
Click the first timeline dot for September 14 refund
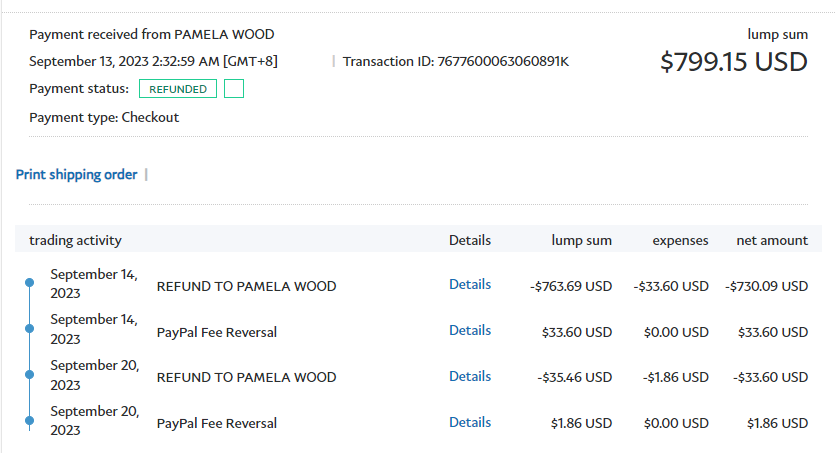29,283
